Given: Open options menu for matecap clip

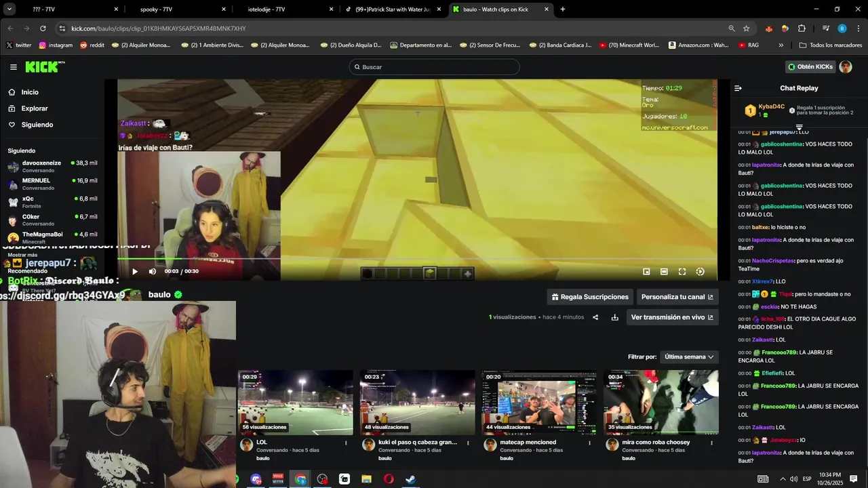Looking at the screenshot, I should pos(589,443).
